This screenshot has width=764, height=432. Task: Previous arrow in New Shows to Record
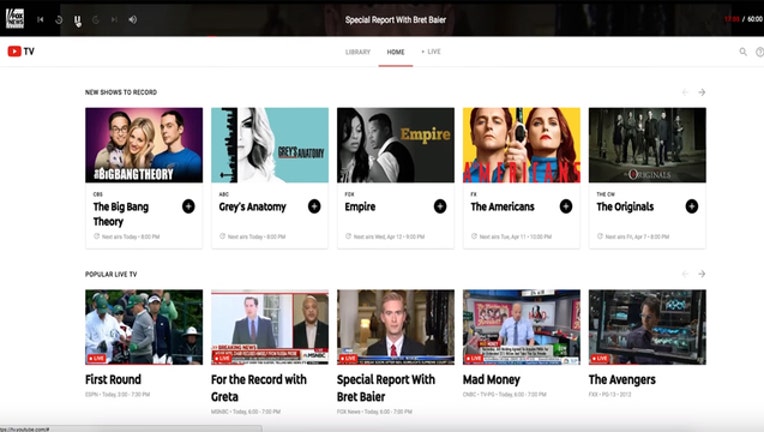pos(685,92)
